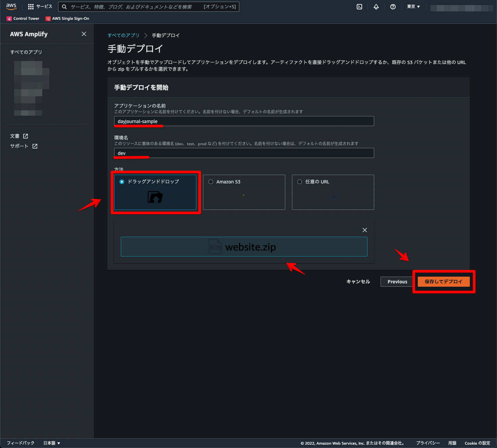Remove the website.zip upload

(x=364, y=230)
